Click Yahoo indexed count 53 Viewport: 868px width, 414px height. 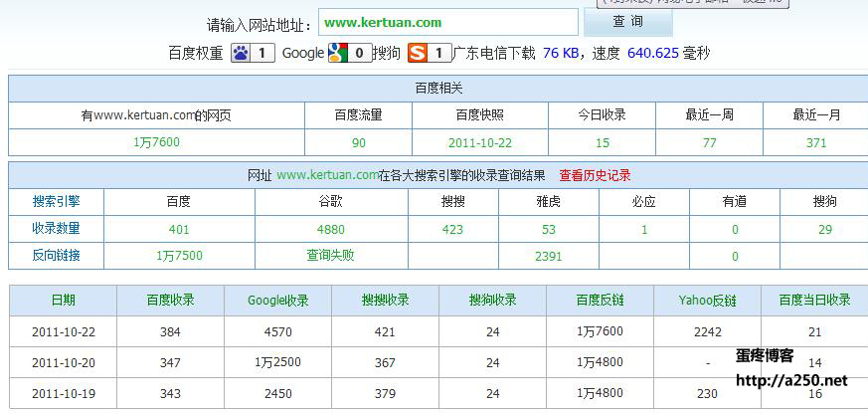(549, 230)
